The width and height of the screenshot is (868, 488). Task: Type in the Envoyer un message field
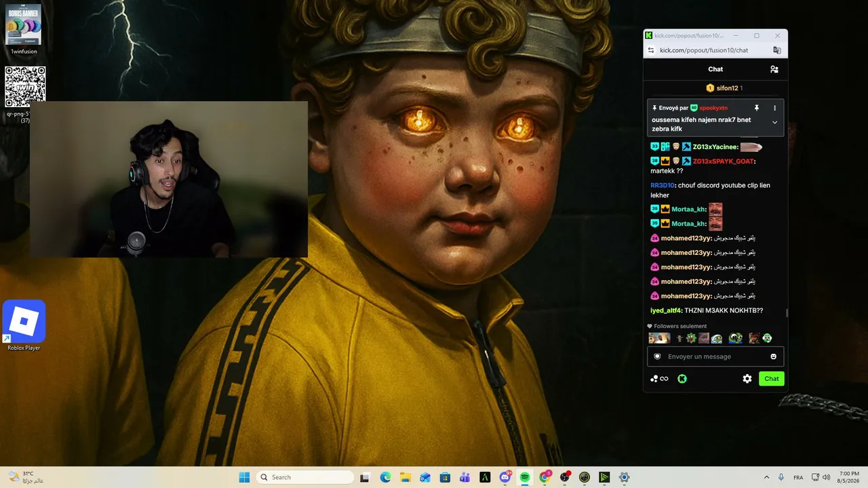(715, 357)
